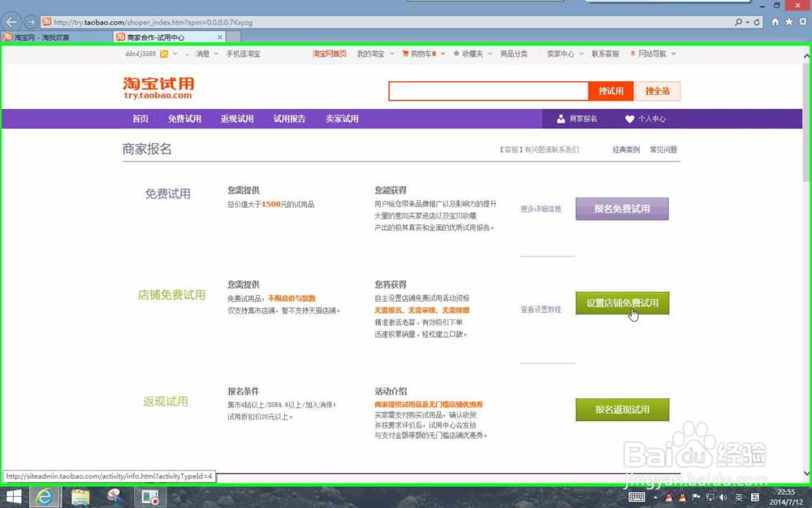Viewport: 812px width, 508px height.
Task: Show hidden tray icons arrow
Action: tap(655, 497)
